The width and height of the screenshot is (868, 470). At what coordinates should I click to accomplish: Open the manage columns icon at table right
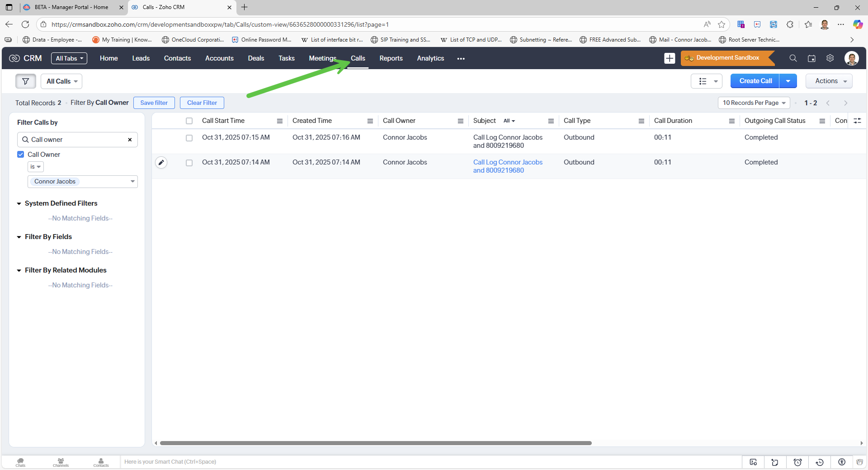857,121
